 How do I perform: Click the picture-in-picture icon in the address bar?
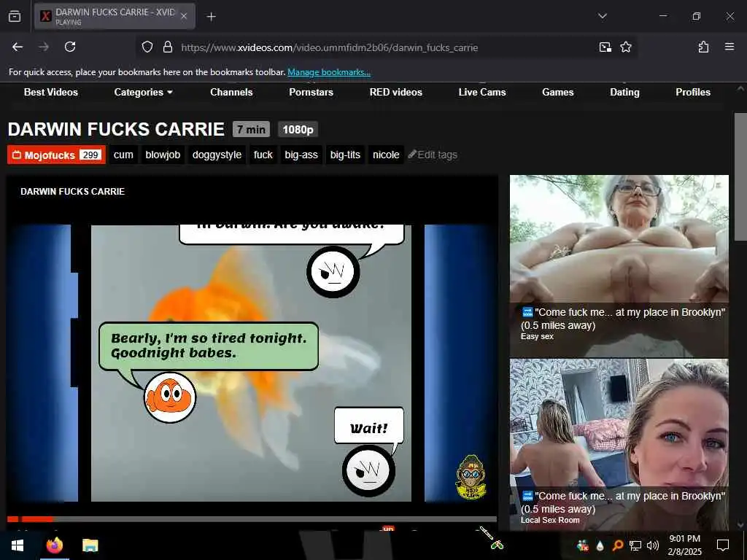pos(605,47)
